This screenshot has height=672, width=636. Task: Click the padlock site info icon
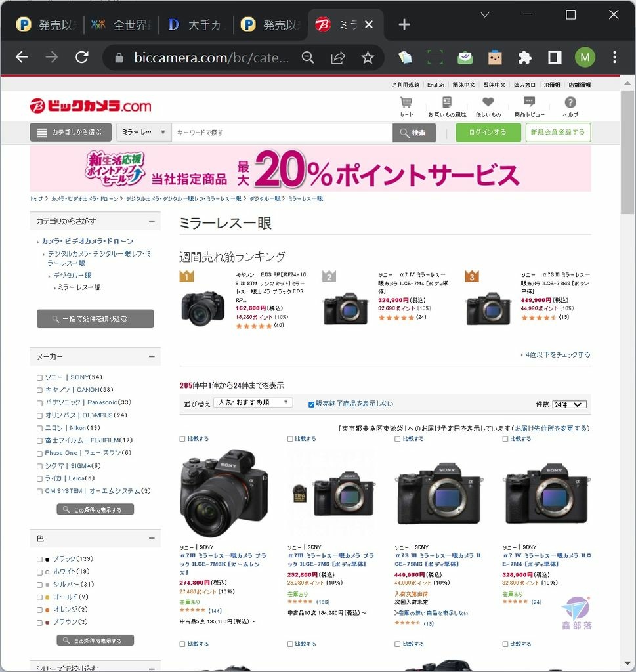(x=119, y=58)
